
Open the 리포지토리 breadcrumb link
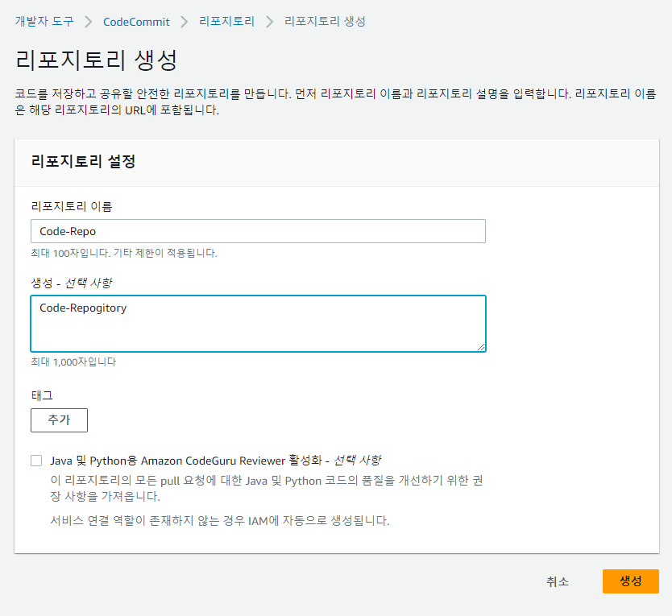pos(226,22)
